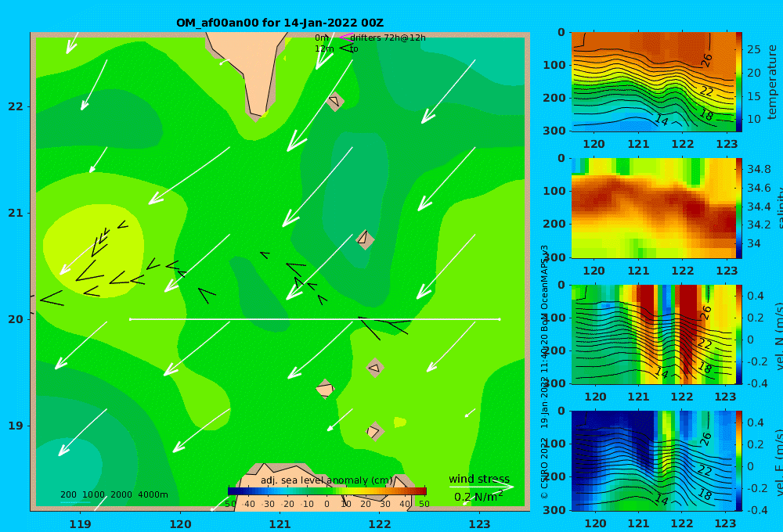Image resolution: width=783 pixels, height=532 pixels.
Task: Click the '0.2 N/m2' scale value
Action: (x=478, y=497)
